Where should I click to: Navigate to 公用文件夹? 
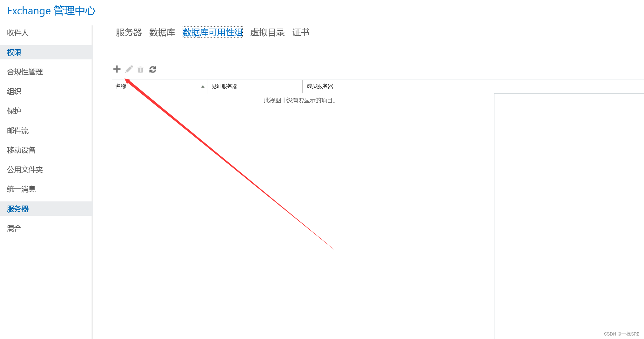25,170
